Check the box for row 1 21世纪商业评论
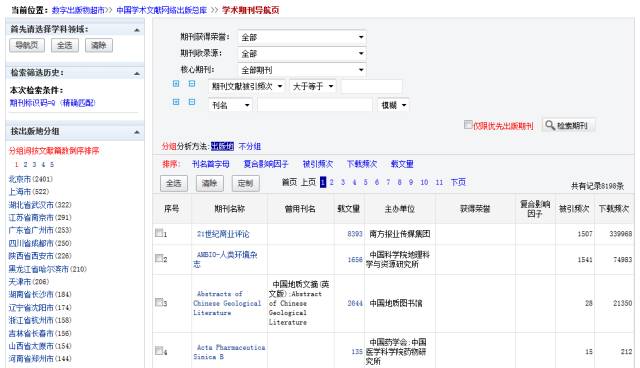This screenshot has height=368, width=640. (159, 233)
